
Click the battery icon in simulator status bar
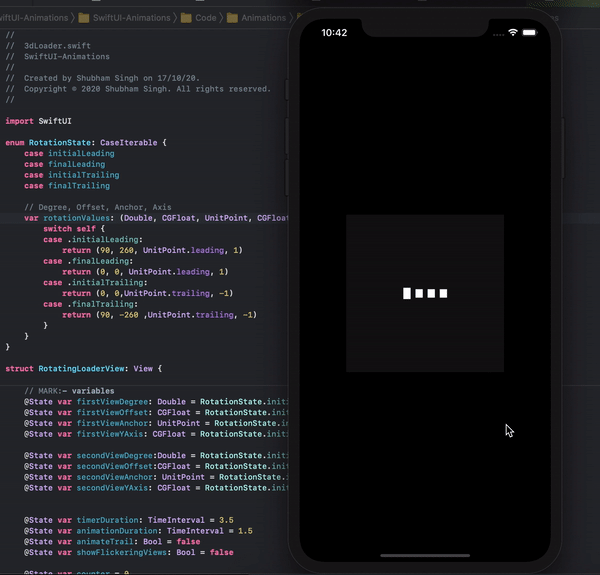530,33
